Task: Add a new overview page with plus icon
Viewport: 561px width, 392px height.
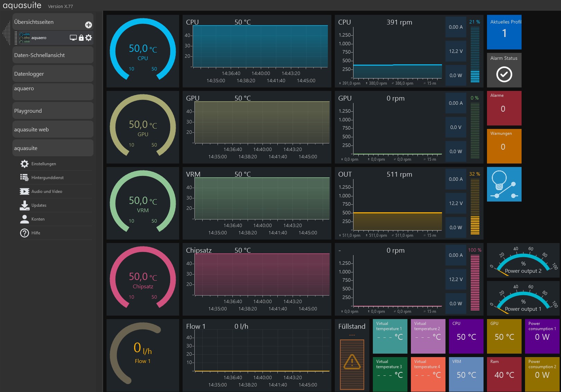Action: coord(89,25)
